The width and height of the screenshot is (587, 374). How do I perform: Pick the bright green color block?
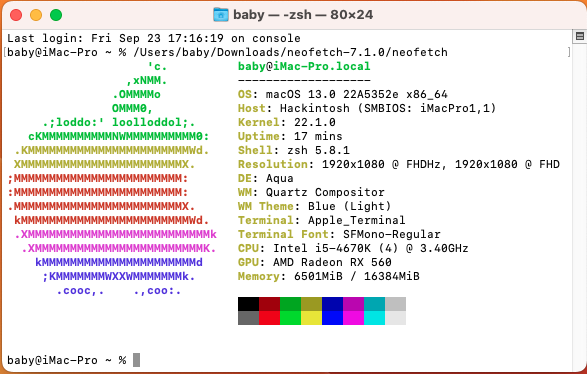tap(291, 318)
